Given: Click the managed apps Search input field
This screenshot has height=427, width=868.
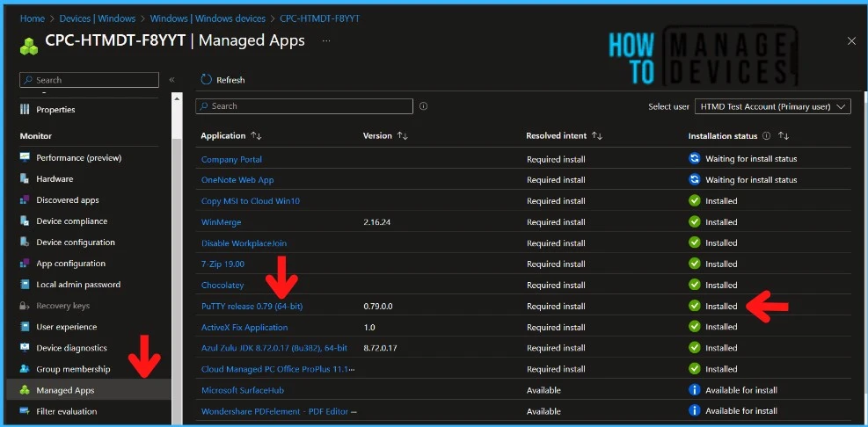Looking at the screenshot, I should point(304,106).
